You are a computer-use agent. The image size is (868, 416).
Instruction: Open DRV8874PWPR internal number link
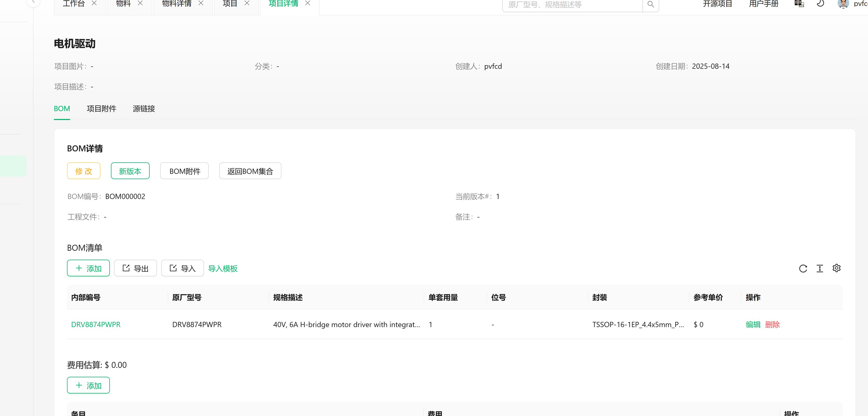click(96, 325)
